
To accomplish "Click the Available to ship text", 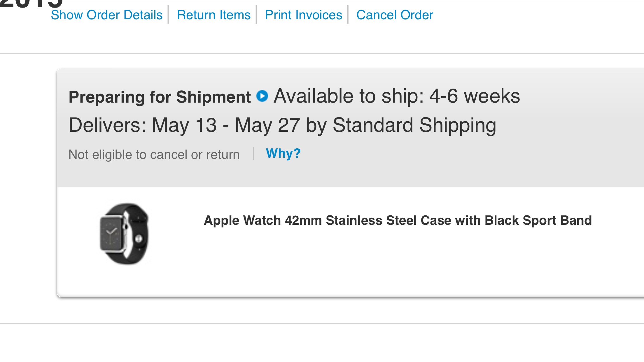I will (x=349, y=96).
